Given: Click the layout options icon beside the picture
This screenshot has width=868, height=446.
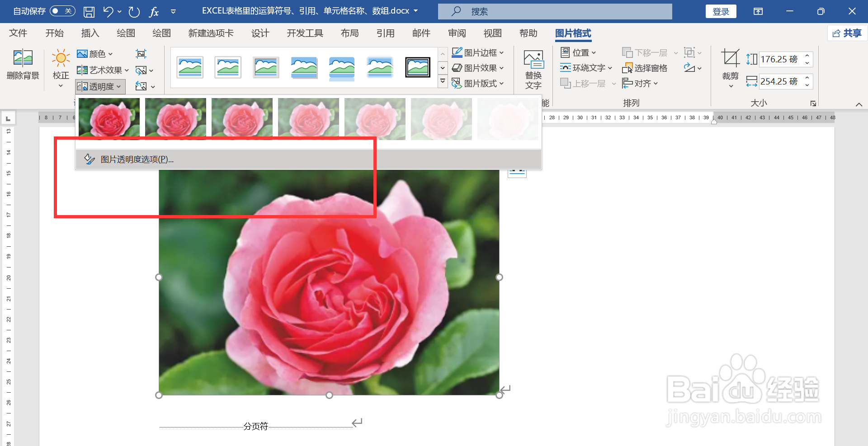Looking at the screenshot, I should 517,173.
